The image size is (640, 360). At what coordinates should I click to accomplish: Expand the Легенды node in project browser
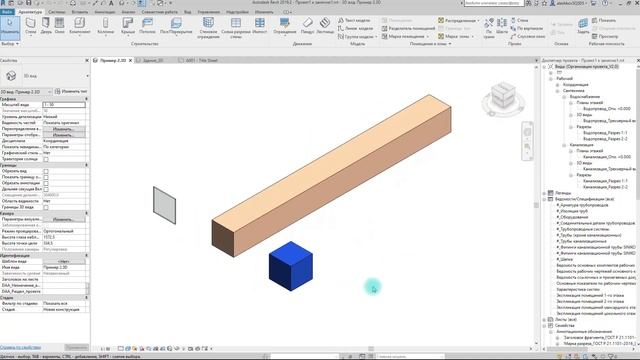(x=544, y=193)
